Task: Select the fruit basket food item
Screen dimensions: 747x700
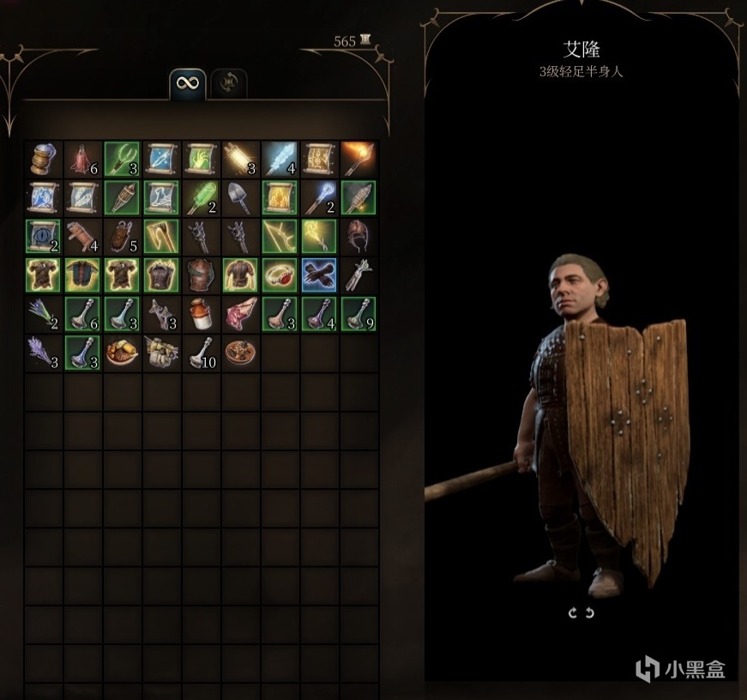Action: tap(122, 353)
